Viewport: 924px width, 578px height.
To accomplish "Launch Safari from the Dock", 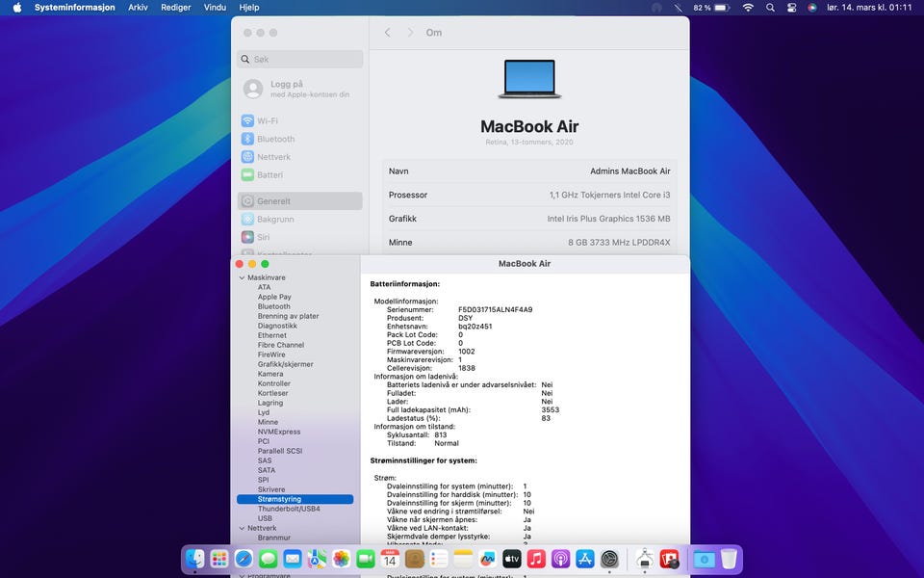I will [x=244, y=559].
